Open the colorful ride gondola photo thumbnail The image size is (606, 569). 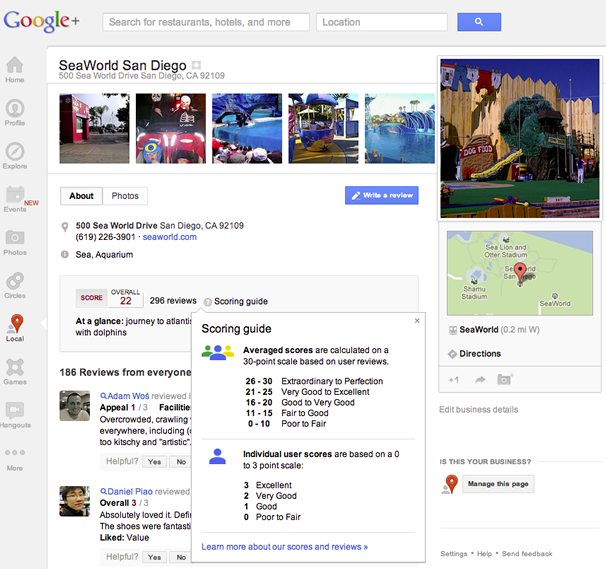[x=323, y=128]
